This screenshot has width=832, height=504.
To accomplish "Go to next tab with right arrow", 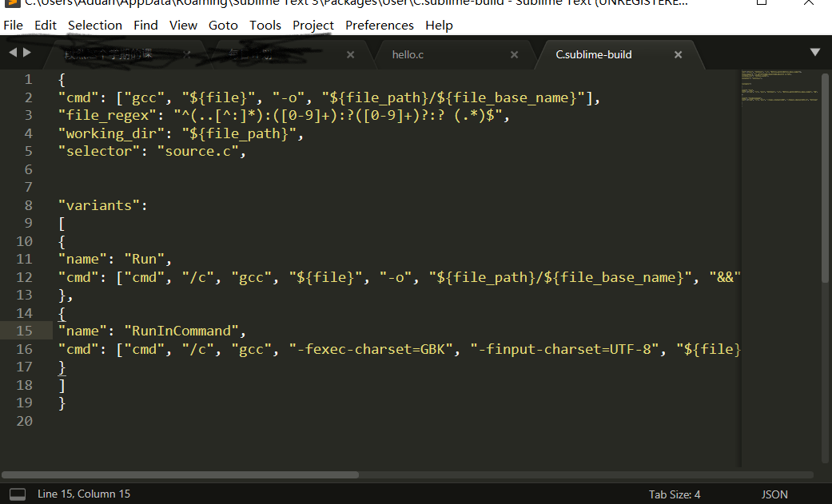I will (x=27, y=53).
